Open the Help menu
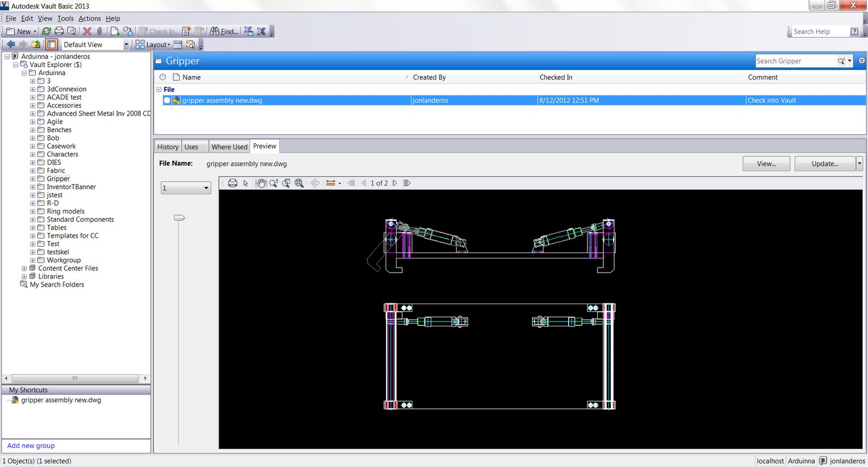868x467 pixels. pos(113,18)
